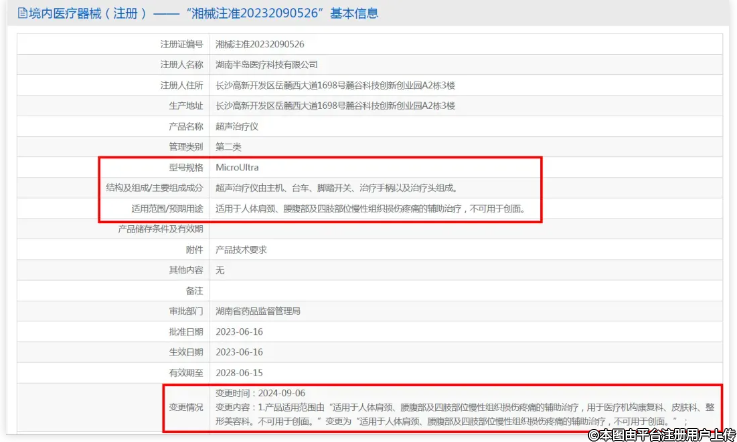The width and height of the screenshot is (737, 442).
Task: Open the 产品技术要求 attachment link
Action: pos(243,250)
